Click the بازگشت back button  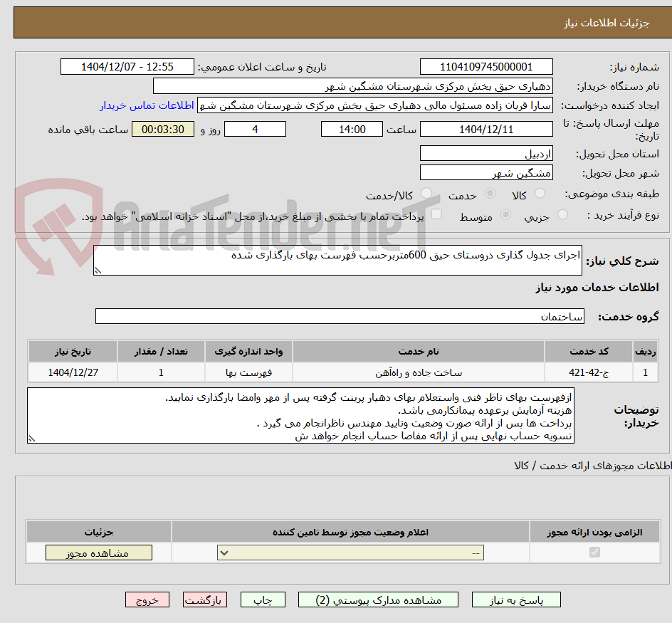205,600
